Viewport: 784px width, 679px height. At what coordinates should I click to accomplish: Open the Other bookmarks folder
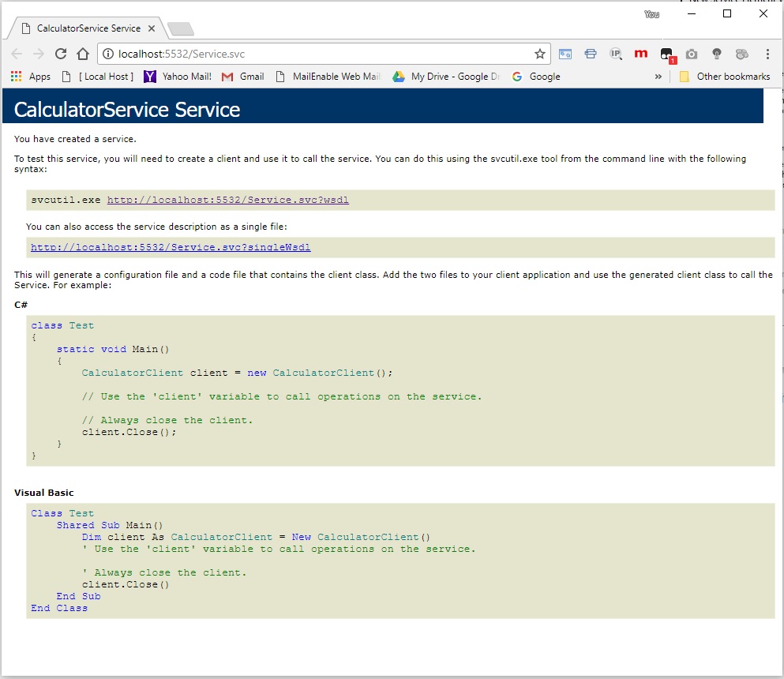(x=724, y=77)
